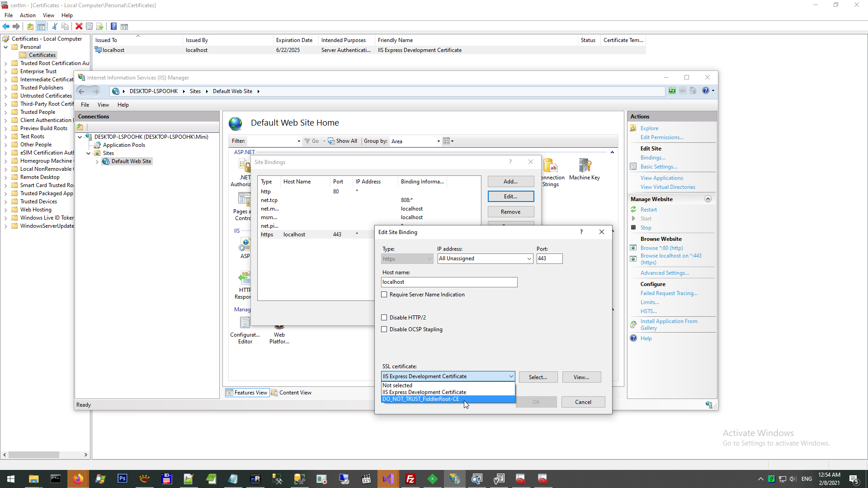Switch to the Content View tab
This screenshot has width=868, height=488.
(x=292, y=393)
